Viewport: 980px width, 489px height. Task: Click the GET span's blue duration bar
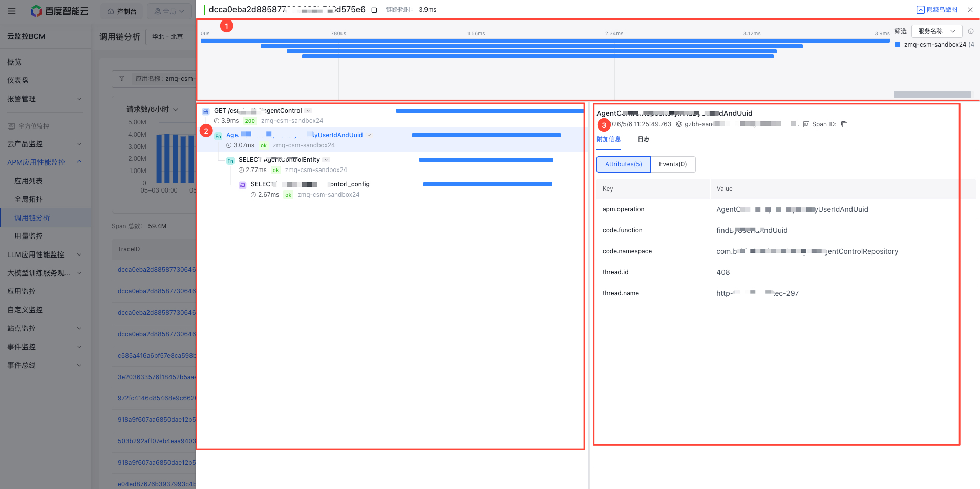click(489, 111)
